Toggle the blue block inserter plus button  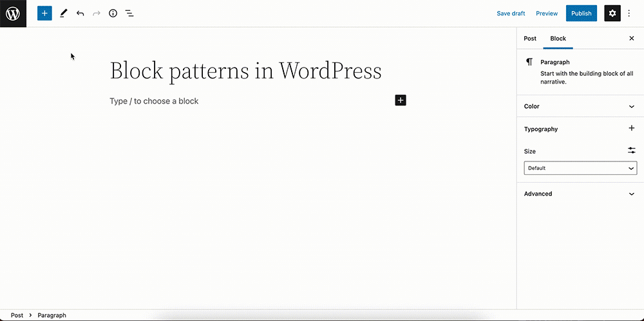point(44,14)
